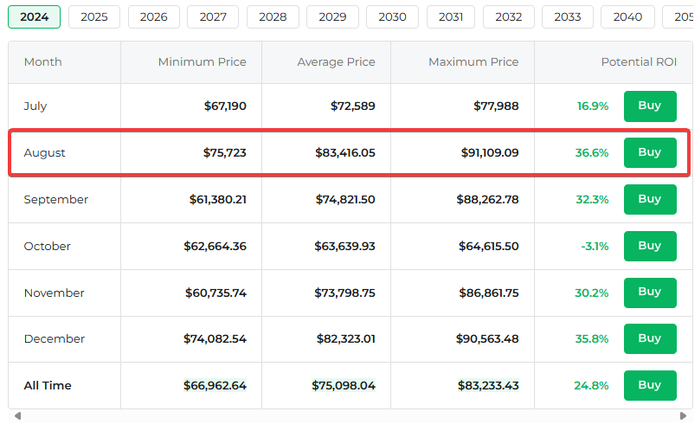Click Buy in the August row
The width and height of the screenshot is (700, 431).
click(649, 153)
